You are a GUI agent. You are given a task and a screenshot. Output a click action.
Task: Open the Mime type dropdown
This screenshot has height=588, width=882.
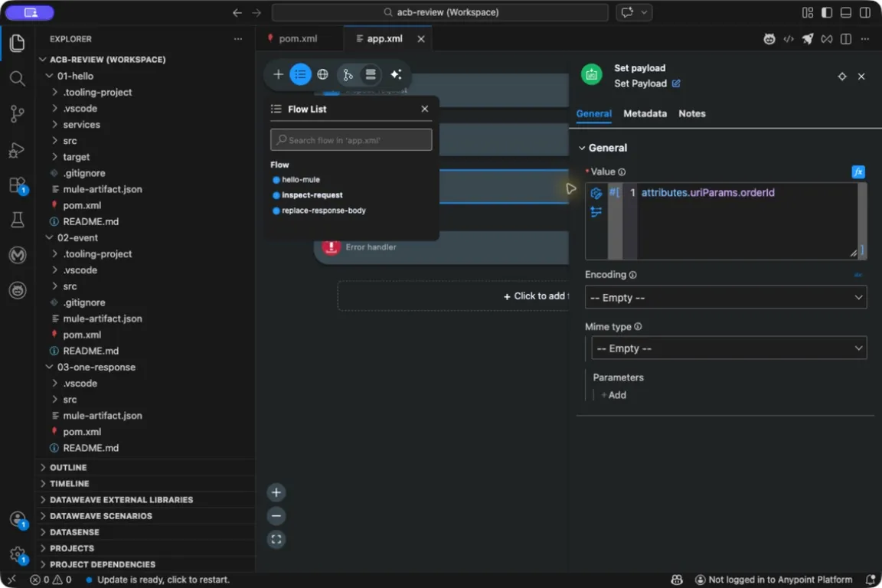729,348
